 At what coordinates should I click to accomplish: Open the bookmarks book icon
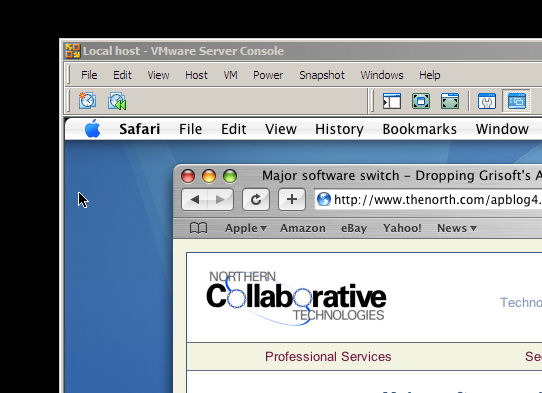[x=199, y=228]
